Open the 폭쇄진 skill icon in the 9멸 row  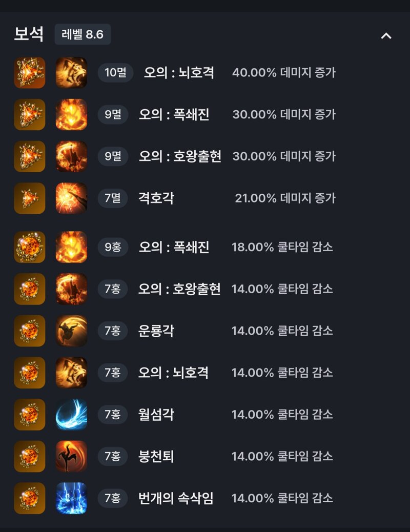(x=71, y=115)
